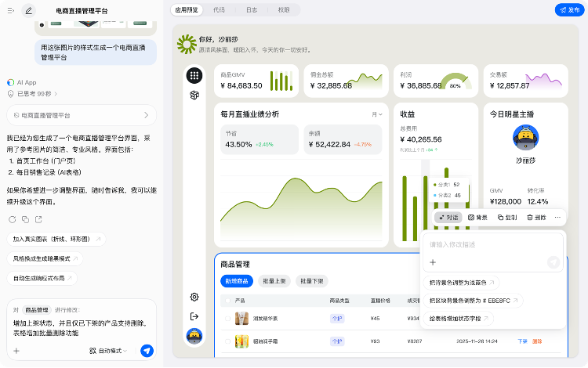The height and width of the screenshot is (368, 588).
Task: Open the 月 period dropdown in 每月直播业绩分析
Action: [x=377, y=114]
